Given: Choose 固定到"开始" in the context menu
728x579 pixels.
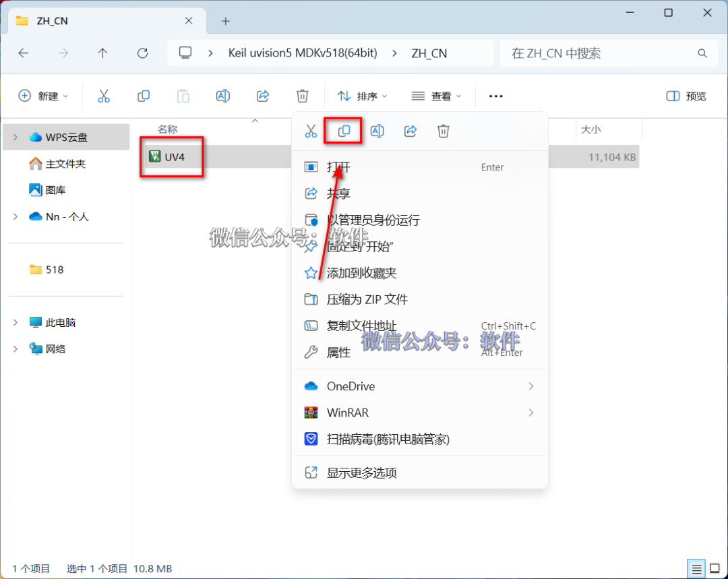Looking at the screenshot, I should pos(420,247).
